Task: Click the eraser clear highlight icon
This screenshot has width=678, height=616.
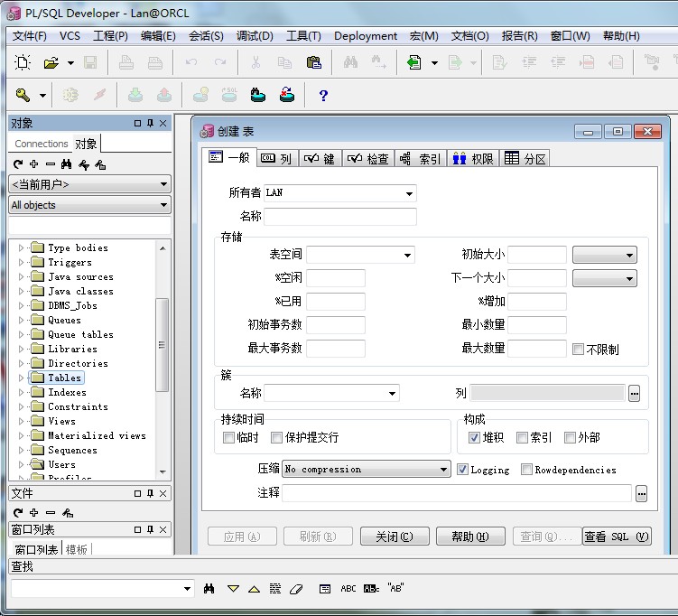Action: point(296,589)
